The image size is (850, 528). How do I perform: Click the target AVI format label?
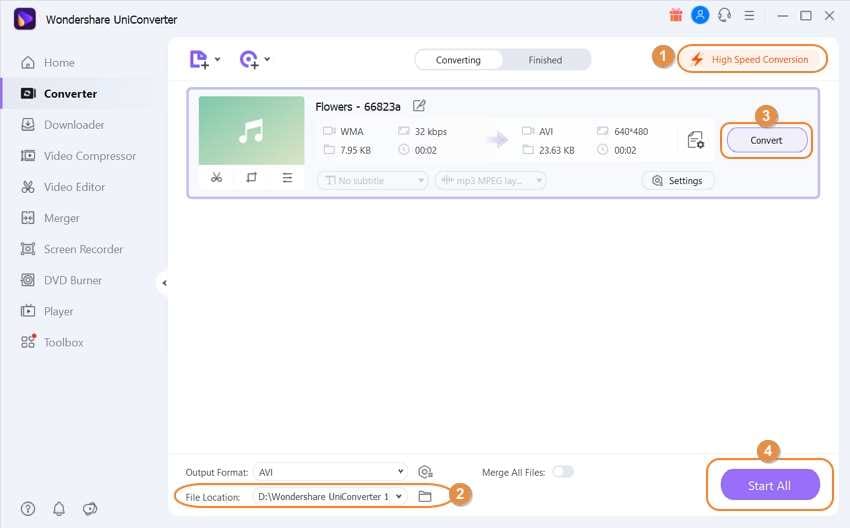pyautogui.click(x=546, y=132)
